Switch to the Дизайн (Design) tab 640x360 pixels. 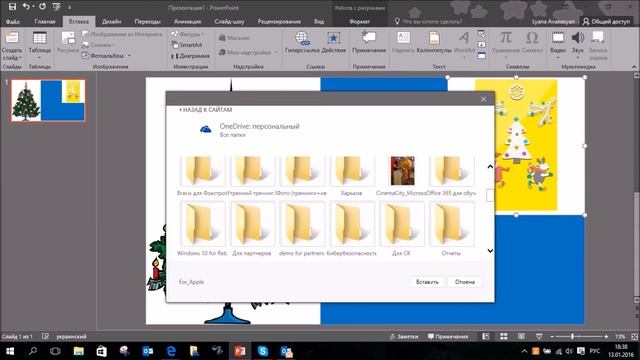(x=111, y=21)
